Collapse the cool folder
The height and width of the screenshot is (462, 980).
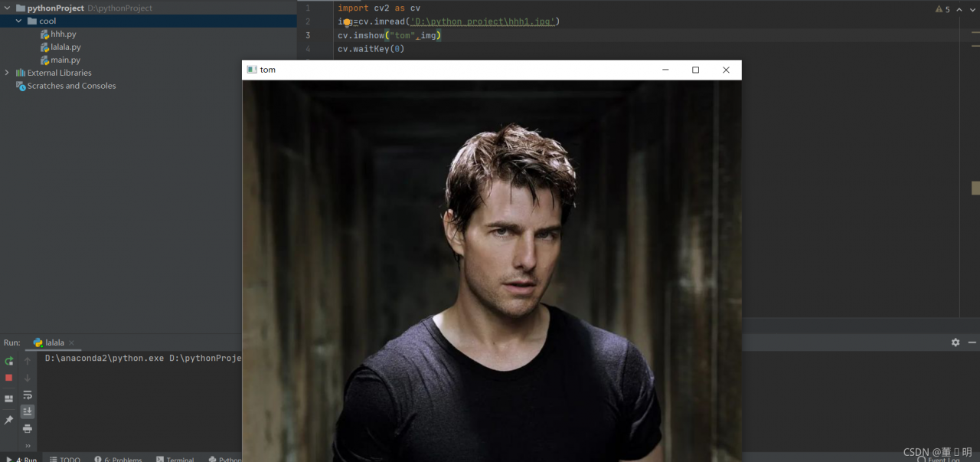tap(19, 21)
